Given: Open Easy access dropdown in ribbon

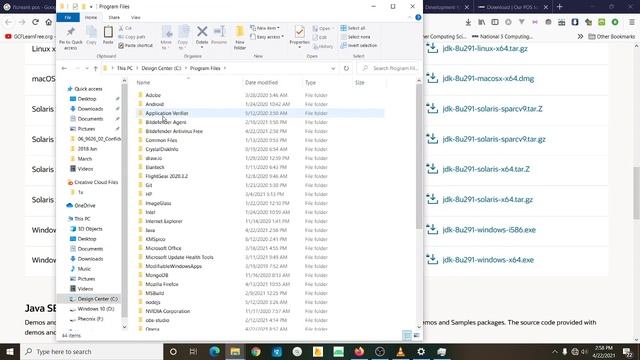Looking at the screenshot, I should coord(267,37).
